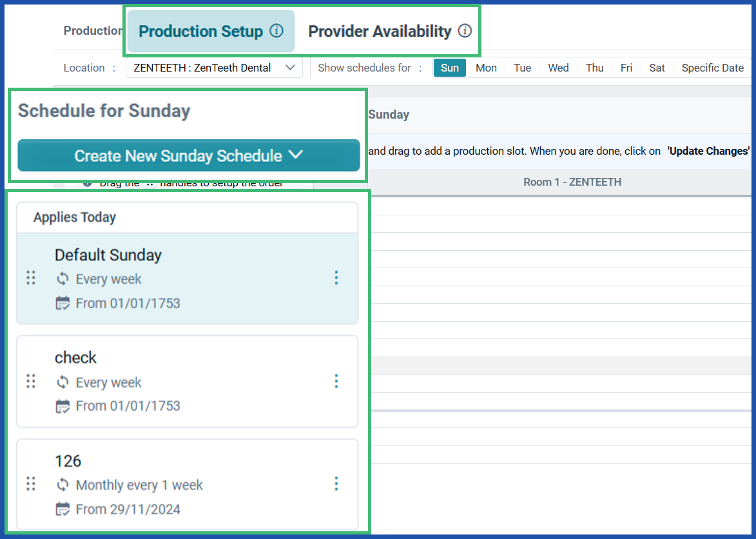Click the info icon beside Provider Availability
Viewport: 756px width, 539px height.
pyautogui.click(x=465, y=31)
